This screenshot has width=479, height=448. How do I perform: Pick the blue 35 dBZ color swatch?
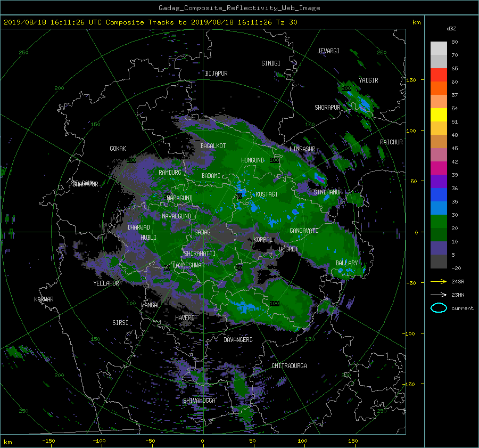[439, 195]
